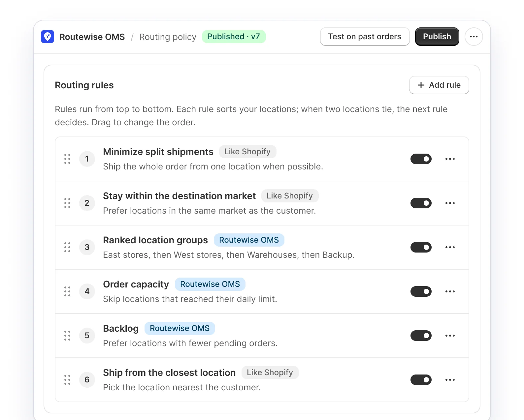Disable the Backlog rule toggle

[x=421, y=336]
